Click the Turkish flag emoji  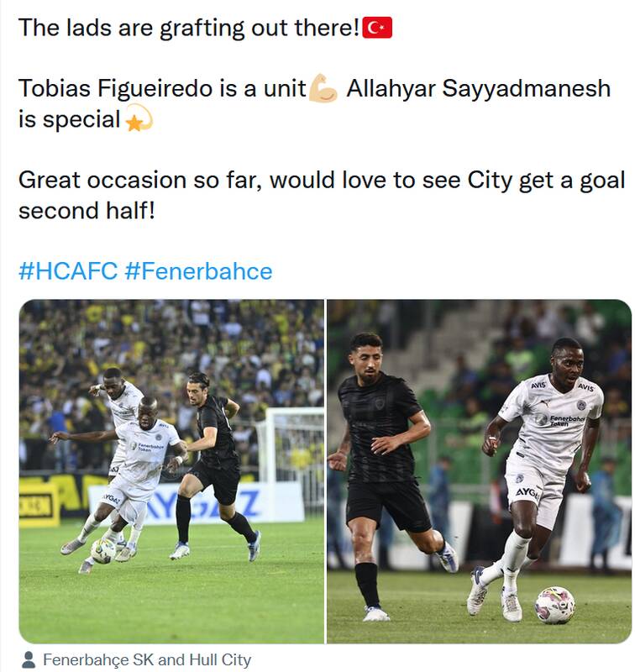click(377, 28)
